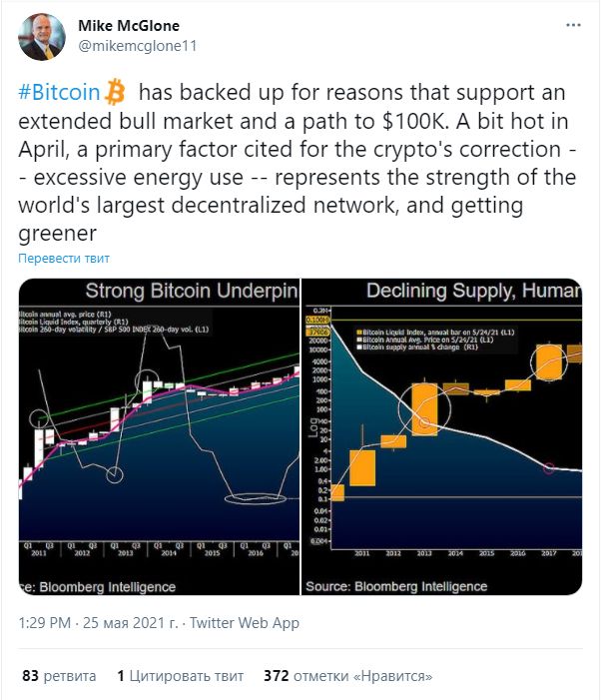Click the circled 2017 orange bar in right chart

(x=549, y=362)
